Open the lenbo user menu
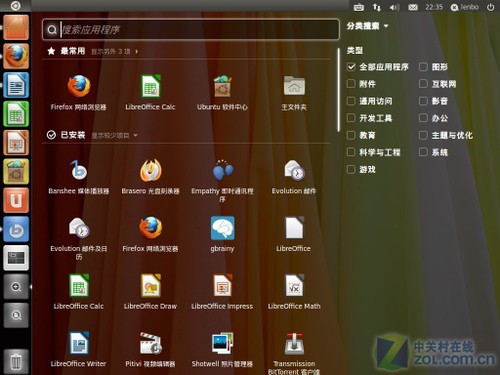Viewport: 500px width, 375px height. click(x=464, y=7)
